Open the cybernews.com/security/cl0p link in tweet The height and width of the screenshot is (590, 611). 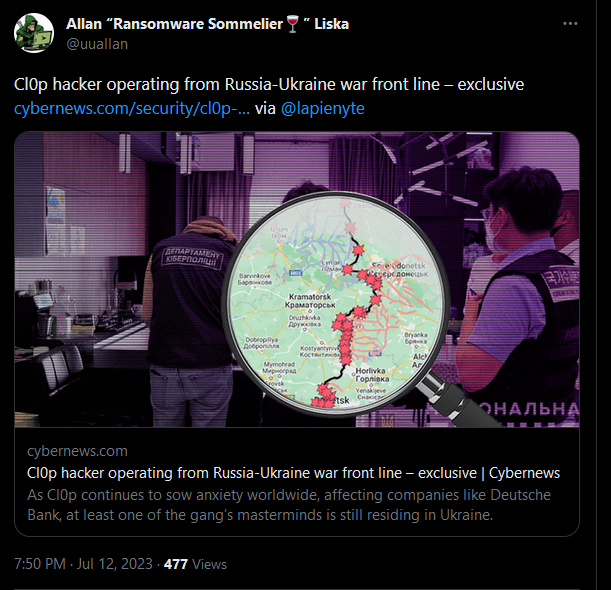(x=132, y=108)
